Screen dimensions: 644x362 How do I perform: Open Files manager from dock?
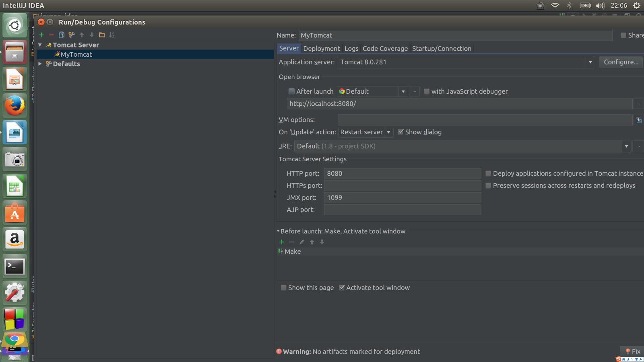[15, 52]
